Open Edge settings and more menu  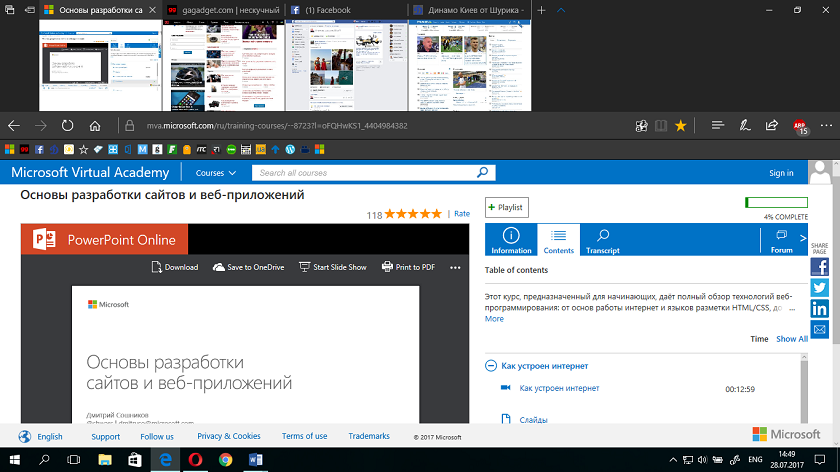click(x=826, y=126)
